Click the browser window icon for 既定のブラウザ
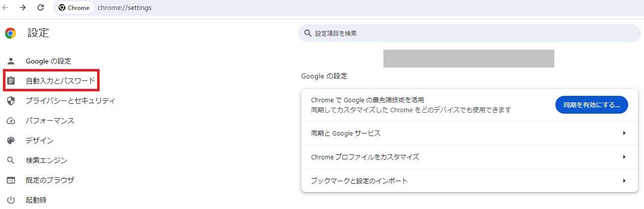 (x=11, y=180)
